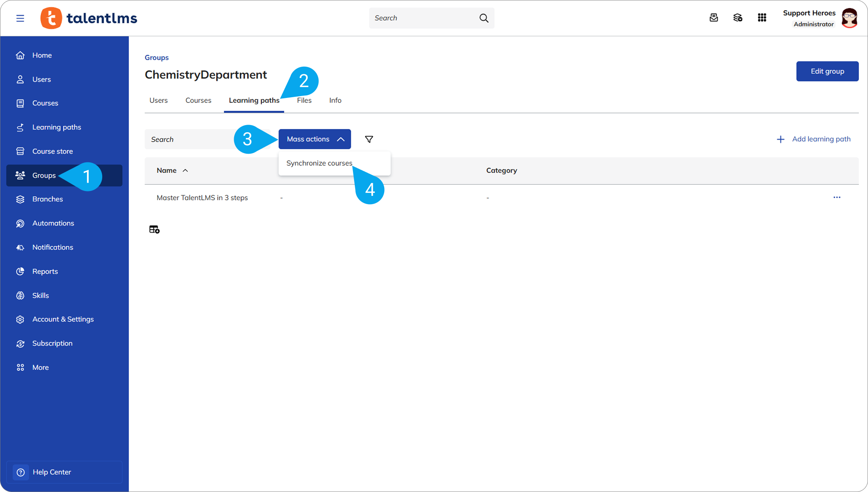Click the top header search field
Screen dimensions: 868x492
432,18
